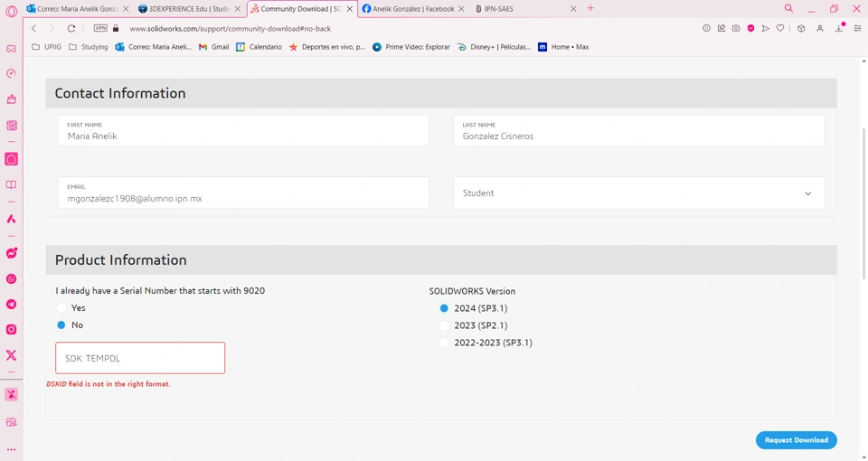Screen dimensions: 868x461
Task: Open Instagram in the sidebar
Action: (11, 330)
